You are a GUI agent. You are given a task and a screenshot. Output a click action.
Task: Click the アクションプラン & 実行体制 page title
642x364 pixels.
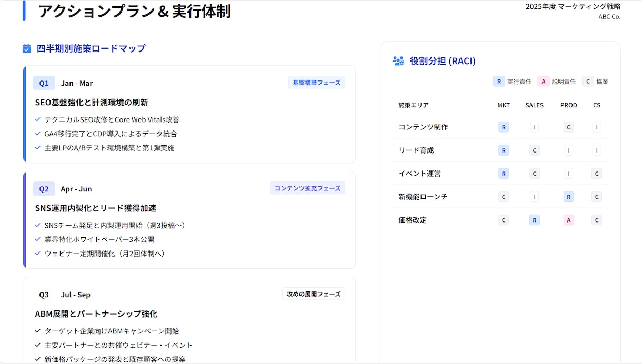tap(134, 11)
